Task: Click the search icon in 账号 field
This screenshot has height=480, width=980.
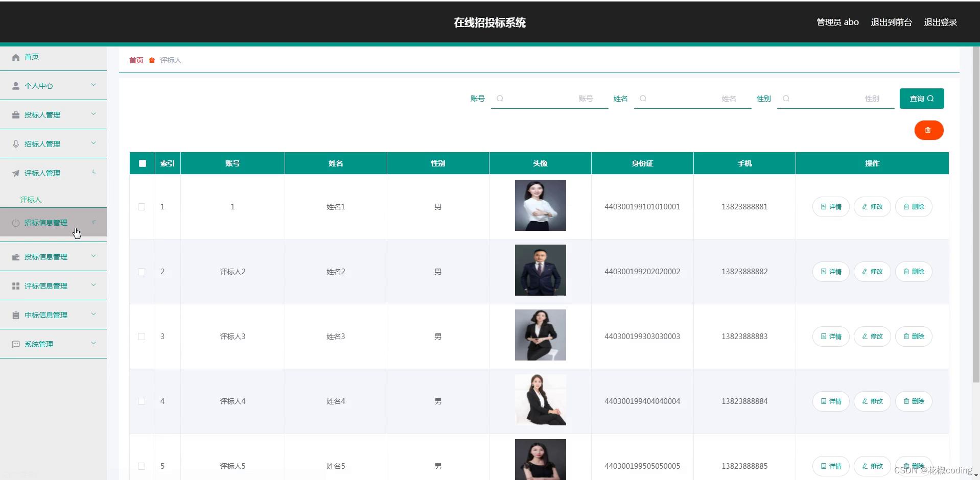Action: [x=500, y=99]
